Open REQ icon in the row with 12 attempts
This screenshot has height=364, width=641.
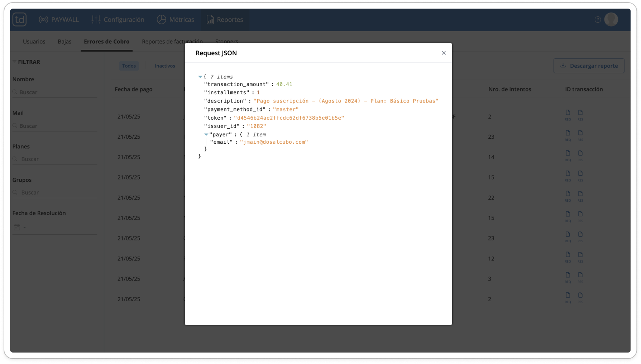click(568, 257)
